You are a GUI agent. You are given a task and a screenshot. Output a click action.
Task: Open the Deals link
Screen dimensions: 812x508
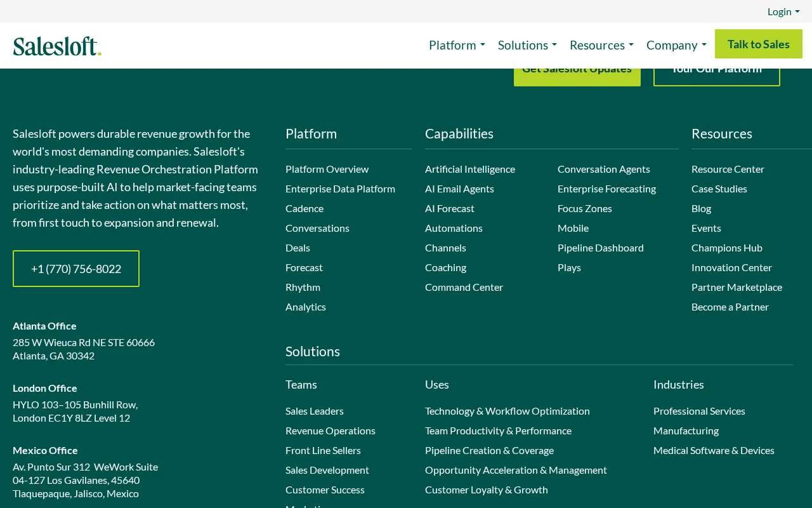(x=298, y=248)
